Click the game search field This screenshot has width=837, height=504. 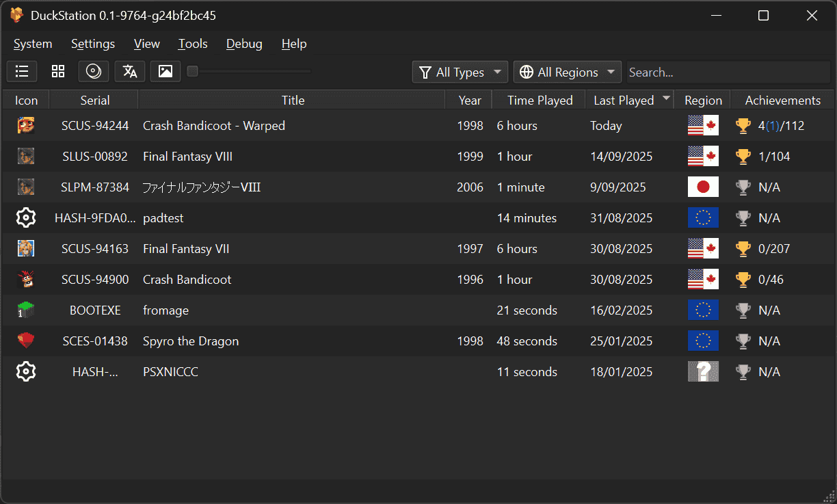coord(728,72)
